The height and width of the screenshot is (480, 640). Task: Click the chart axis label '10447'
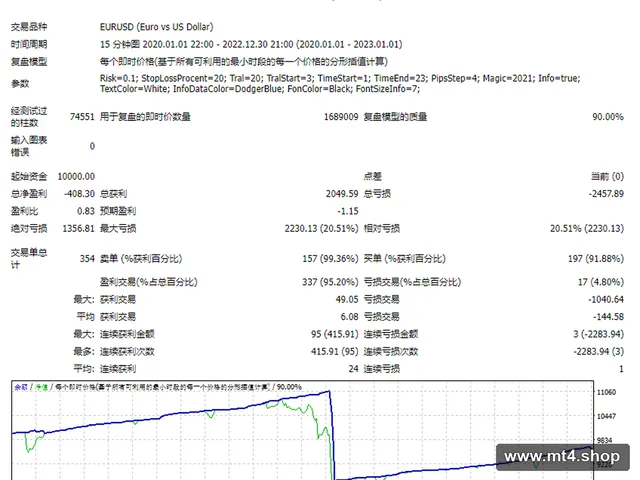606,416
